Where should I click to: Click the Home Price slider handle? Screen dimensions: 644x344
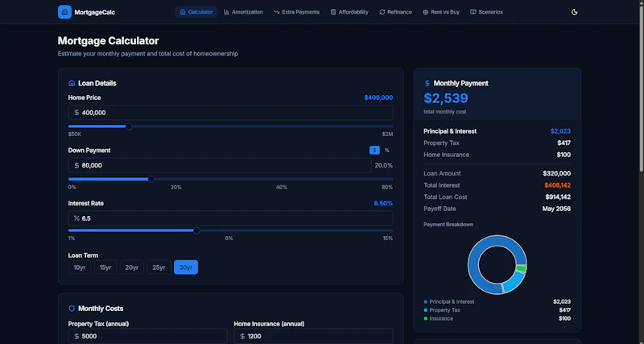pyautogui.click(x=129, y=126)
